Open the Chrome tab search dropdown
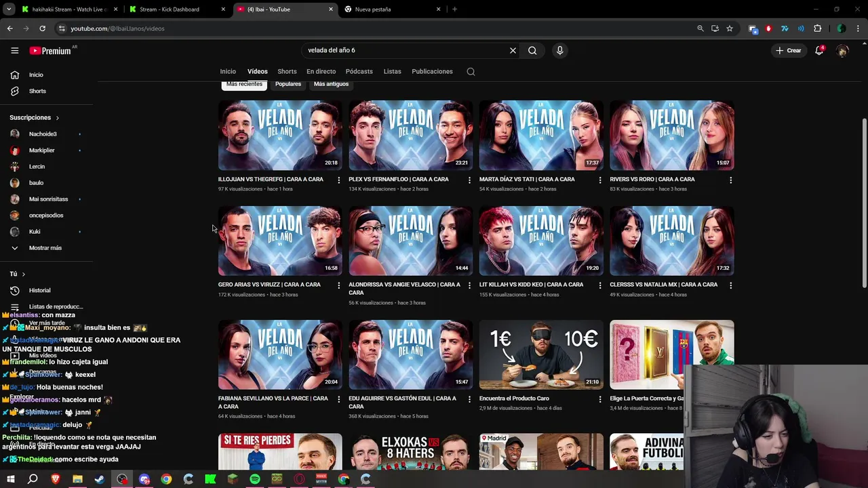 (9, 9)
